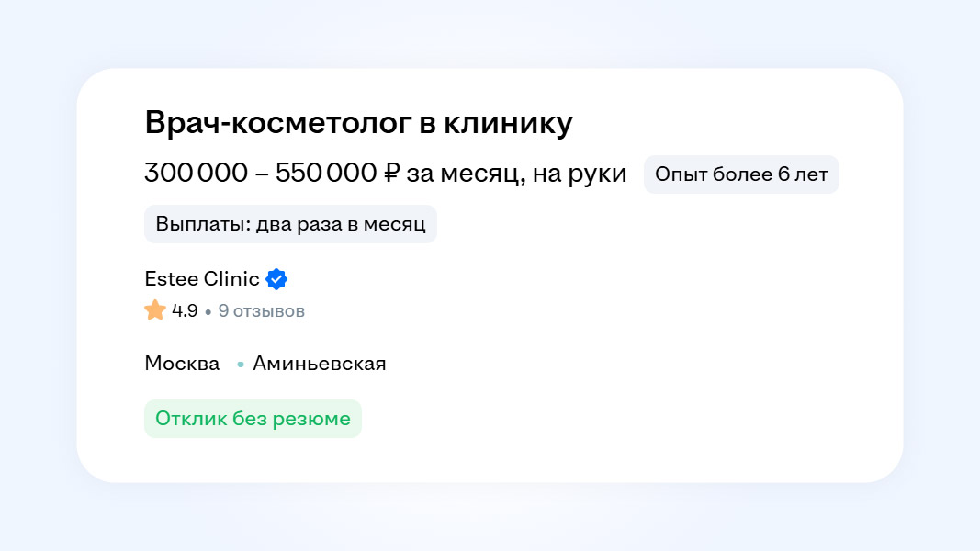Screen dimensions: 980x551
Task: Click the gray dot separator before reviews
Action: (208, 312)
